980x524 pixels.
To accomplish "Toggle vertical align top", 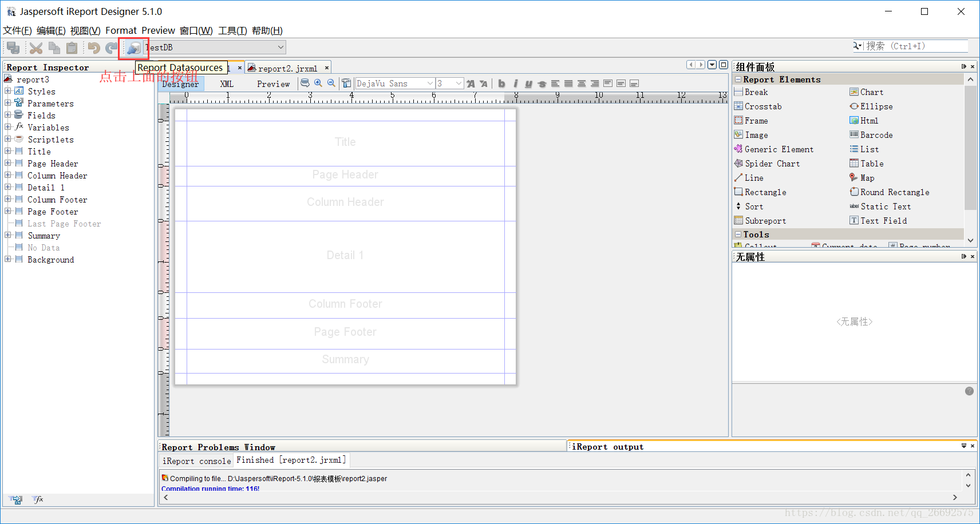I will click(608, 84).
